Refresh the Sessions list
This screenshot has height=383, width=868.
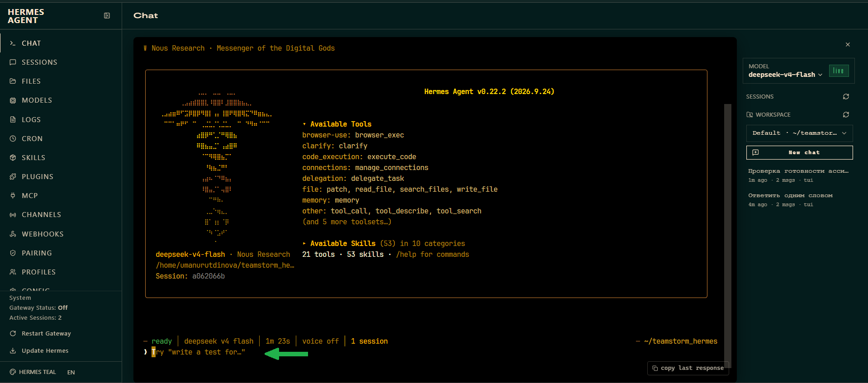click(846, 97)
